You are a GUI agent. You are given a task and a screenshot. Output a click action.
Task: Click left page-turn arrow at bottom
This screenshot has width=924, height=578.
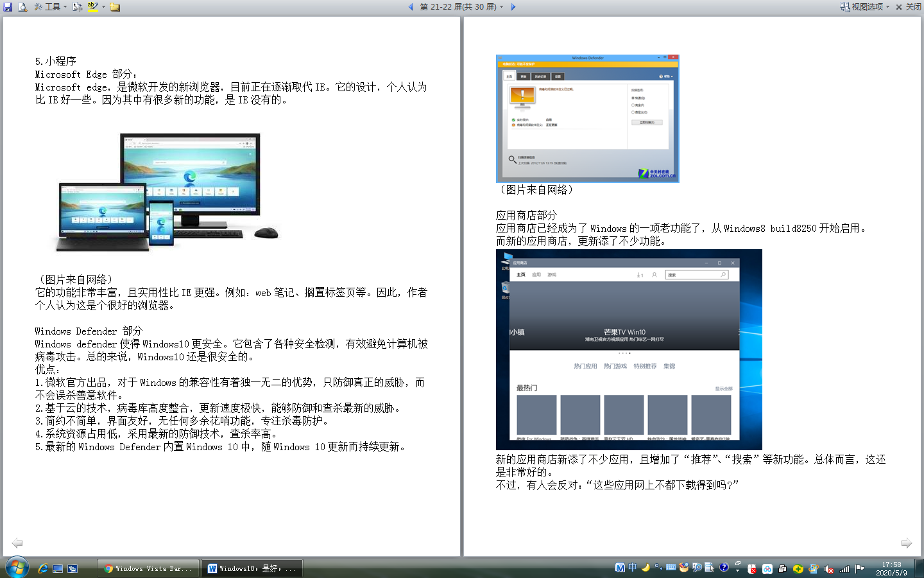tap(17, 543)
